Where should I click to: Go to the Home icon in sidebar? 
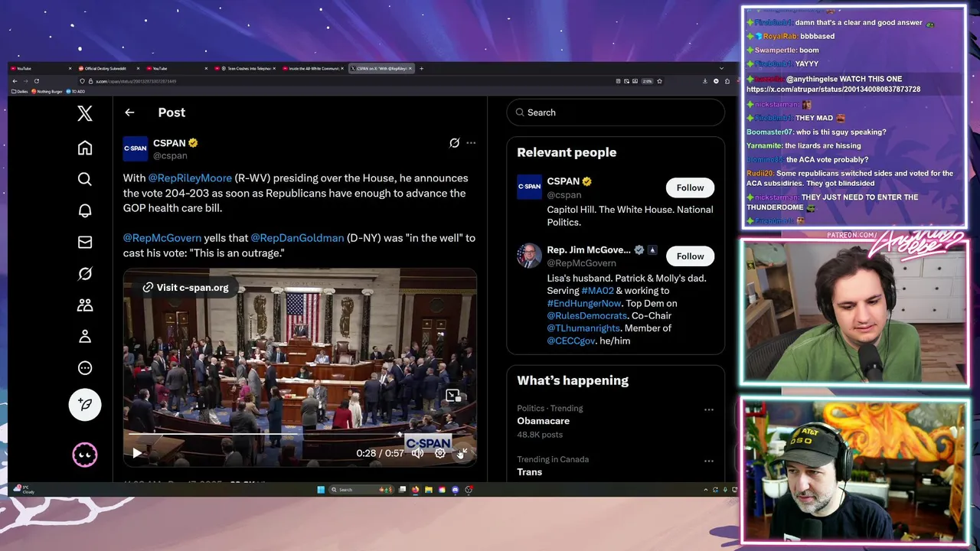[x=85, y=148]
